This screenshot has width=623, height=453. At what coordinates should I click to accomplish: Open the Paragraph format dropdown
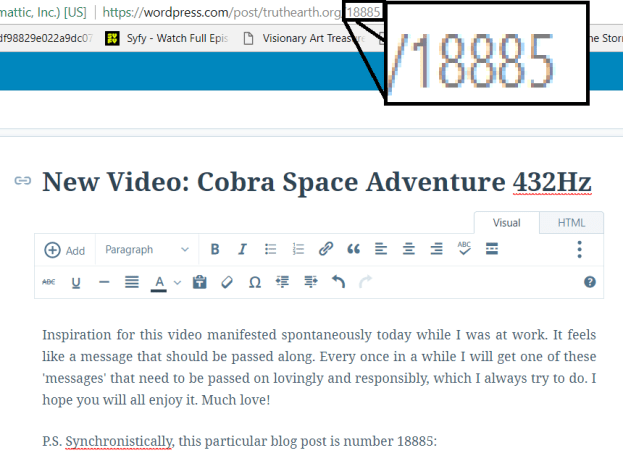[147, 250]
